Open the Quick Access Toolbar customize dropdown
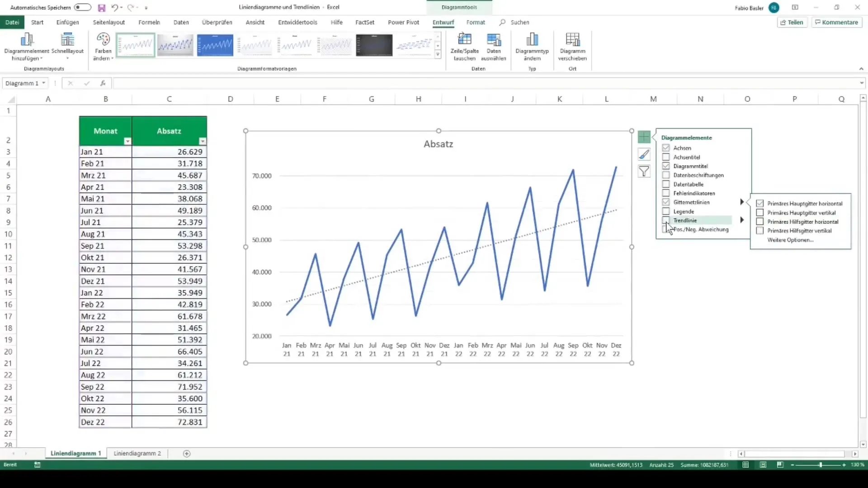The width and height of the screenshot is (868, 488). point(146,8)
